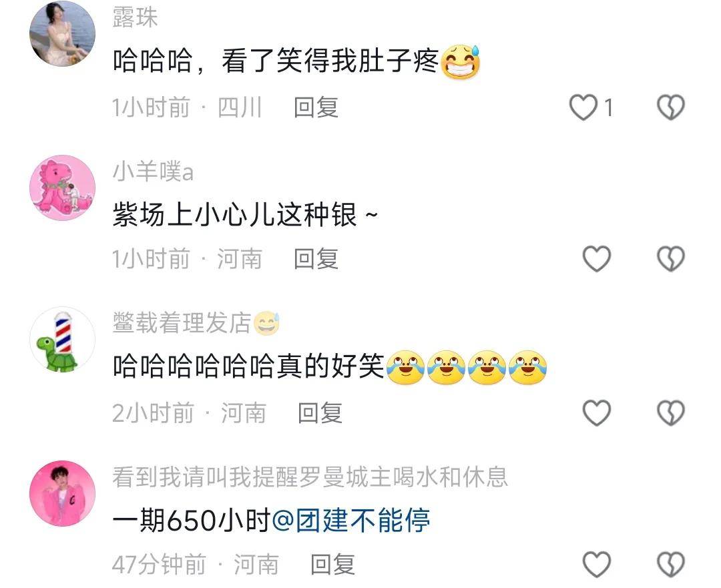Screen dimensions: 721x588
Task: Reply to 露珠's comment
Action: (316, 107)
